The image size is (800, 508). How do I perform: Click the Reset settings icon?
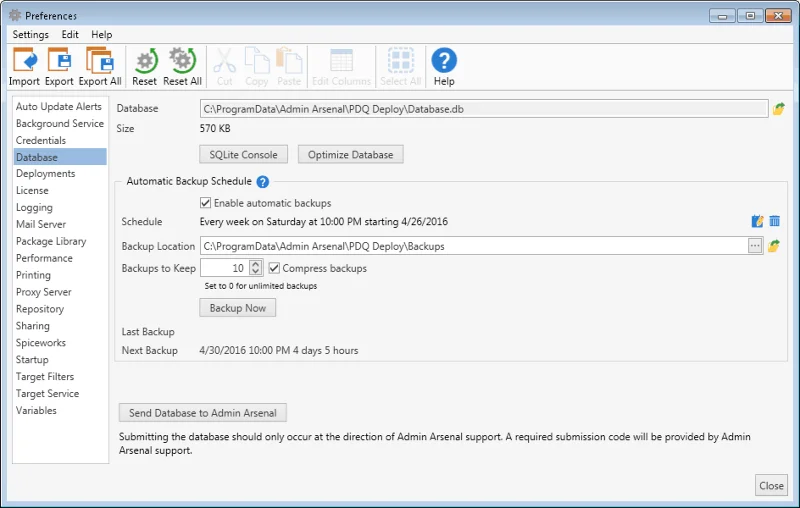click(144, 67)
